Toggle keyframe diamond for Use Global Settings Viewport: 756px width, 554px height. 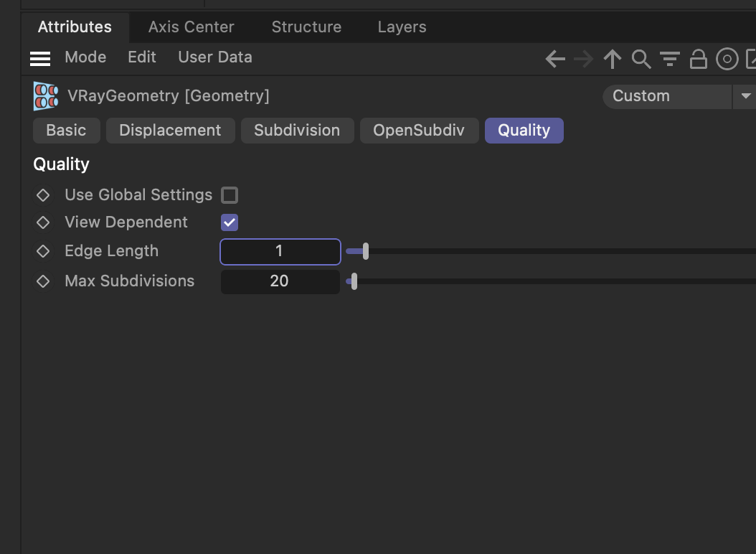pos(43,195)
